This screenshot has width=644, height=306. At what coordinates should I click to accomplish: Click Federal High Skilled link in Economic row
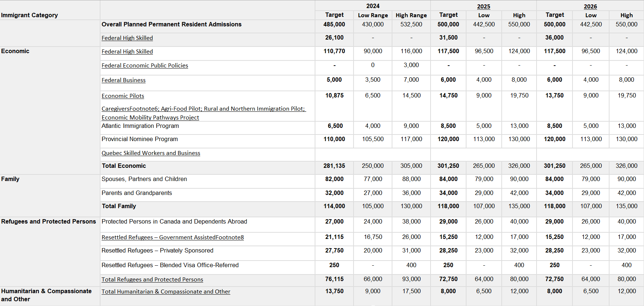click(127, 52)
